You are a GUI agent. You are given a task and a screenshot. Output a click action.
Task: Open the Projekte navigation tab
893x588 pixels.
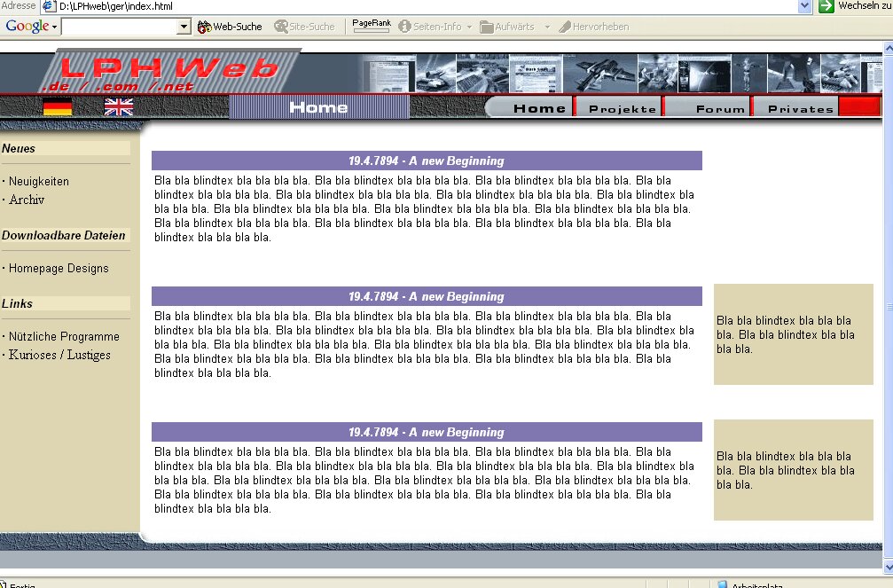pyautogui.click(x=623, y=109)
